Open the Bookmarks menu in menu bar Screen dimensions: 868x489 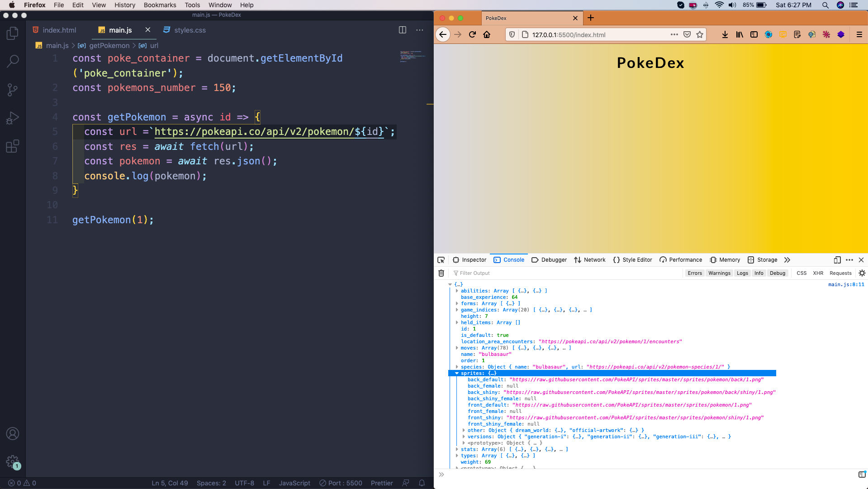160,5
